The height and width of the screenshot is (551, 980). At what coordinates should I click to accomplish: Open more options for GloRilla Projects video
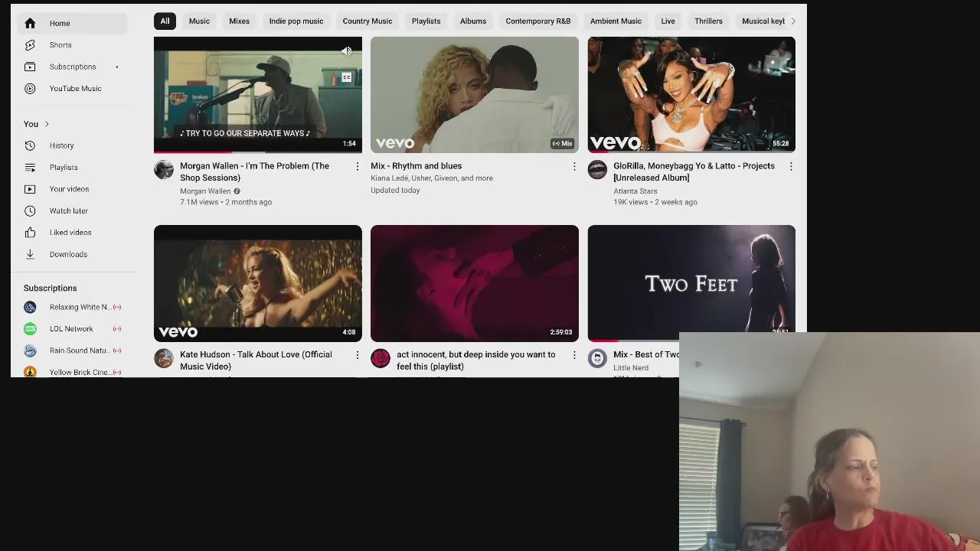(x=791, y=166)
